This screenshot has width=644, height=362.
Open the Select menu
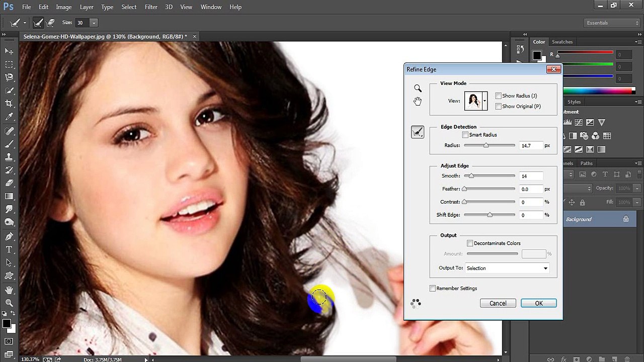pyautogui.click(x=129, y=7)
